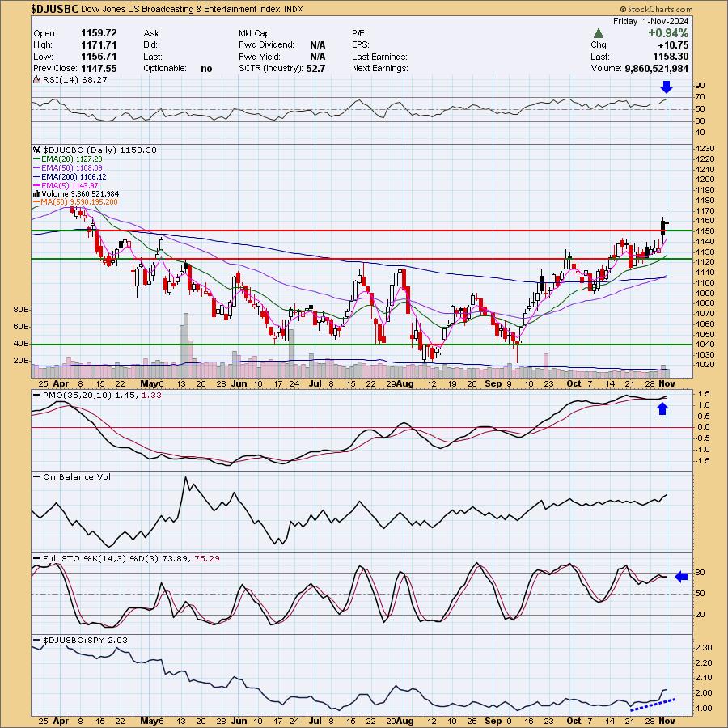Image resolution: width=728 pixels, height=728 pixels.
Task: Click the $DJUSBC ticker symbol title
Action: point(55,9)
